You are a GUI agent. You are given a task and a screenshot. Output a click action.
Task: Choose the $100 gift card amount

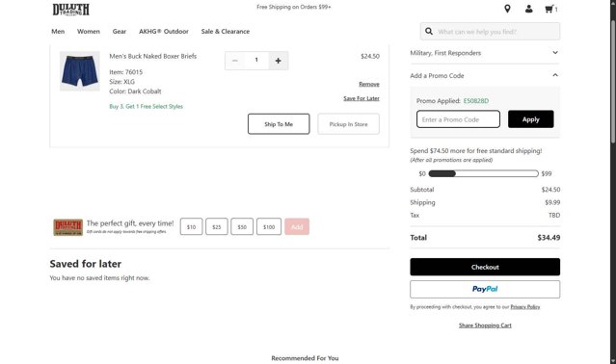(x=269, y=226)
